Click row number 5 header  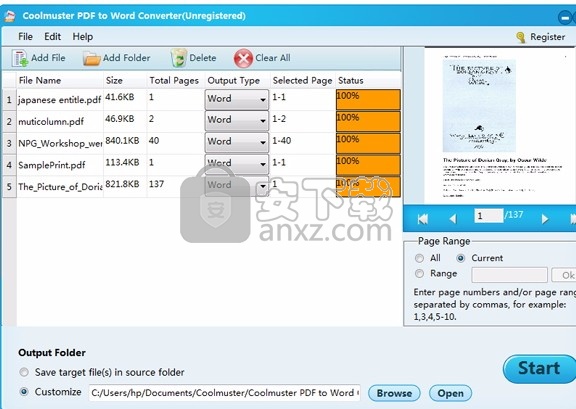pos(9,187)
